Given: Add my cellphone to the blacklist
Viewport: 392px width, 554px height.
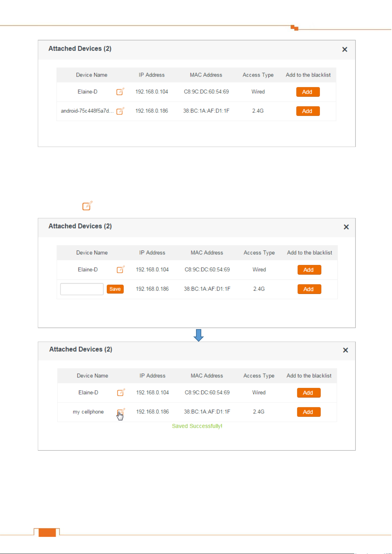Looking at the screenshot, I should pyautogui.click(x=308, y=412).
